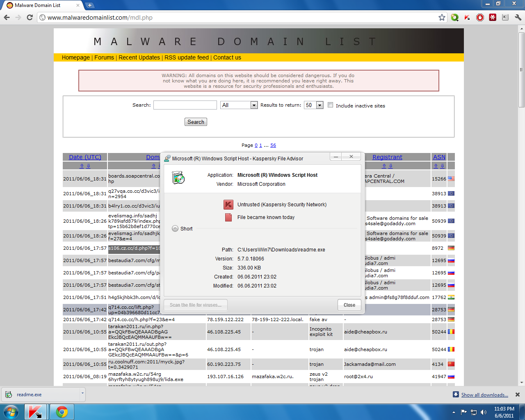Click Scan the file for viruses button

coord(196,305)
